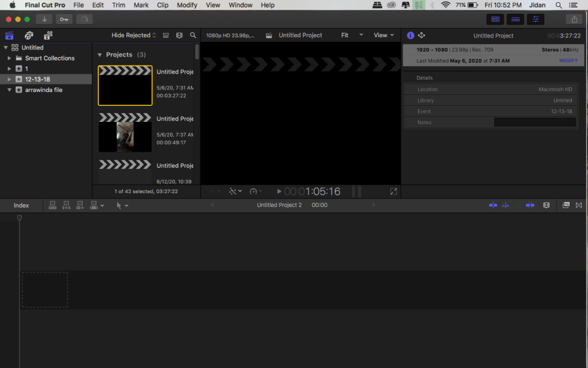Viewport: 588px width, 368px height.
Task: Click the Notes input field
Action: click(x=535, y=122)
